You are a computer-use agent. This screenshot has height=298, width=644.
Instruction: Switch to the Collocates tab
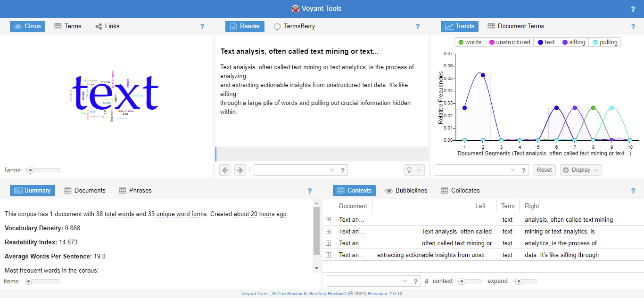pyautogui.click(x=465, y=190)
